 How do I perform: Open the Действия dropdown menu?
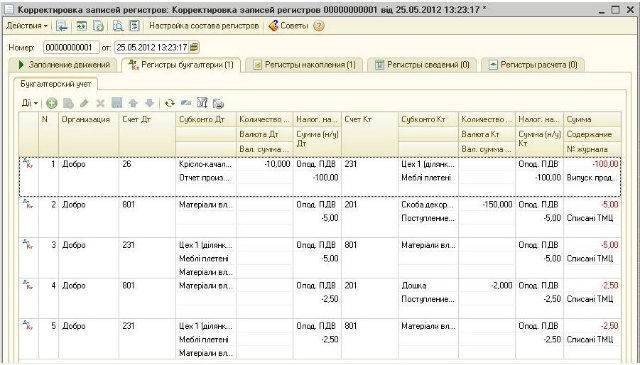[x=27, y=26]
